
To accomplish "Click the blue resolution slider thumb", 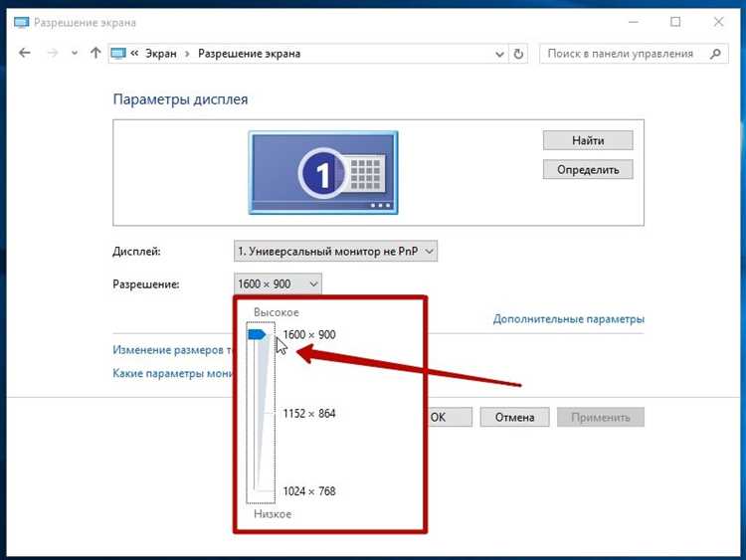I will [257, 335].
